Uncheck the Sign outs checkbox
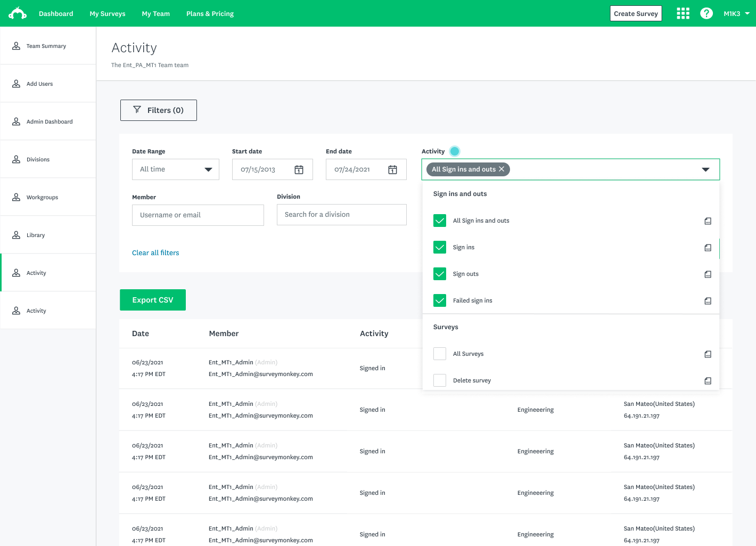756x546 pixels. coord(440,274)
